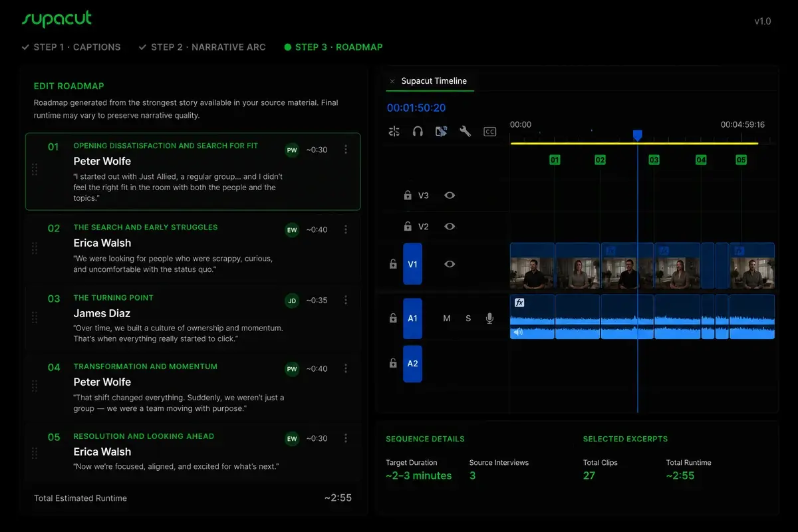This screenshot has width=798, height=532.
Task: Select second V1 clip showing the woman
Action: tap(578, 265)
